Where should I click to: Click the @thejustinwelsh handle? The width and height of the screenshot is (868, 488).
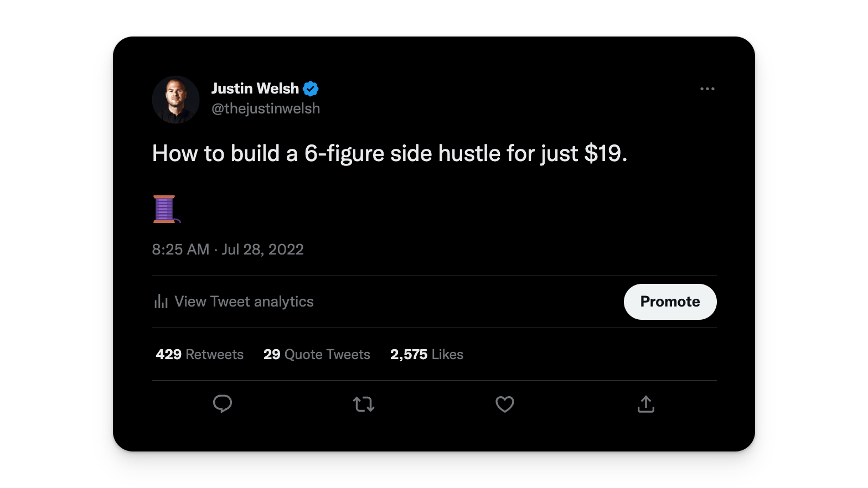click(266, 108)
